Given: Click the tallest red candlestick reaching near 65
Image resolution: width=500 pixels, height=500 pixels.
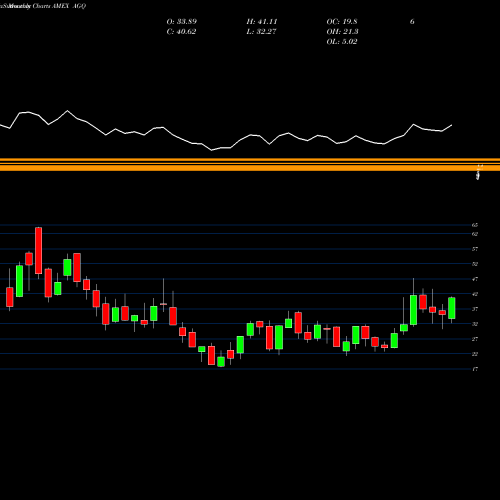Looking at the screenshot, I should coord(39,251).
